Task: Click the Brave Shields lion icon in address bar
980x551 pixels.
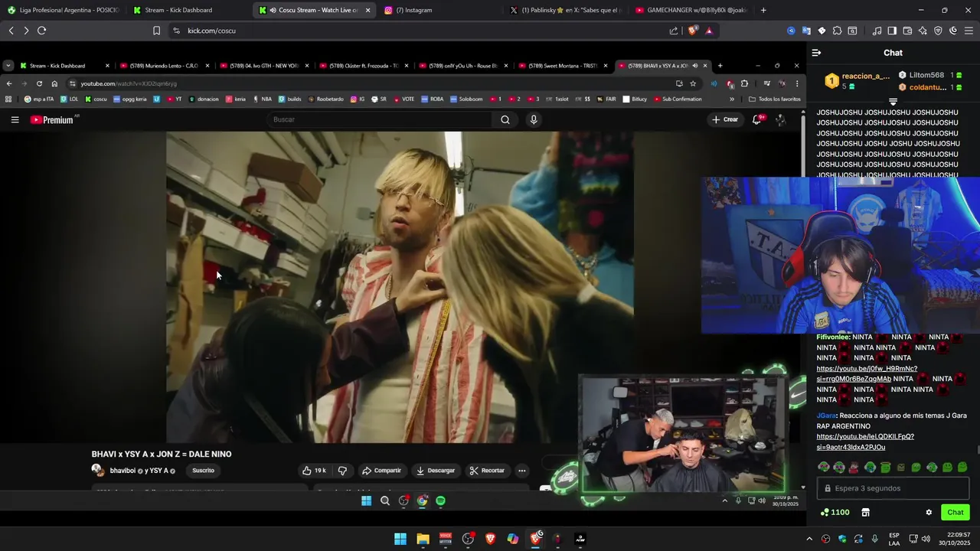Action: click(693, 31)
